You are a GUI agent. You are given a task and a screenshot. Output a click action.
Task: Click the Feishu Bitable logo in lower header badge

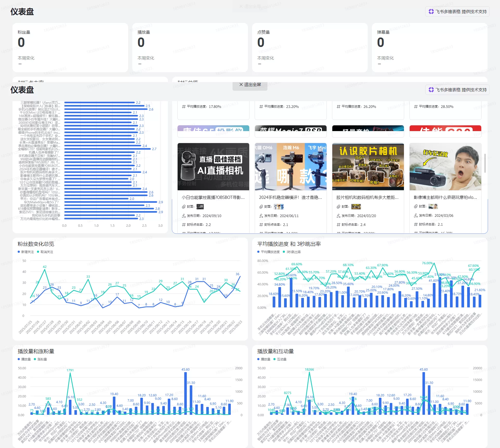point(431,90)
